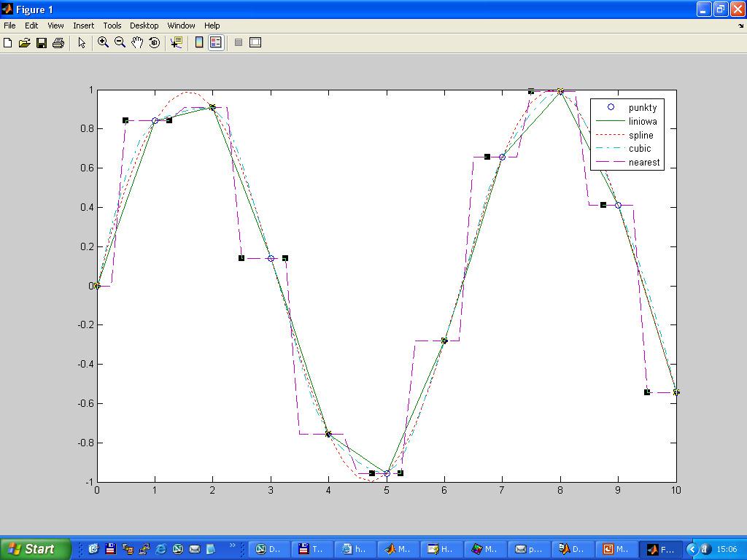Open the Insert menu
The image size is (747, 560).
83,26
